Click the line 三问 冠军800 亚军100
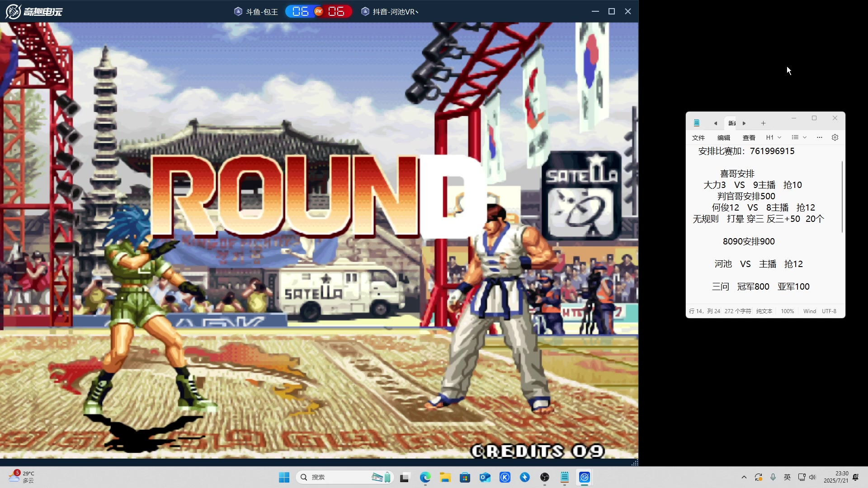The image size is (868, 488). 760,286
